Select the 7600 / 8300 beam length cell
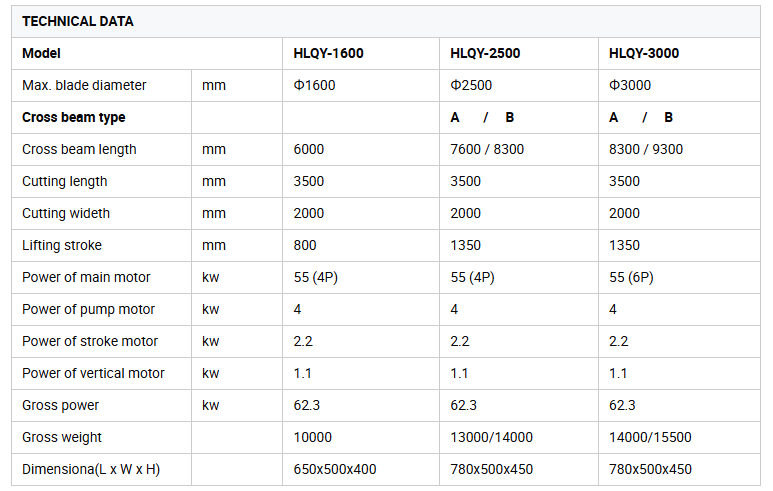Screen dimensions: 773x491 (487, 149)
